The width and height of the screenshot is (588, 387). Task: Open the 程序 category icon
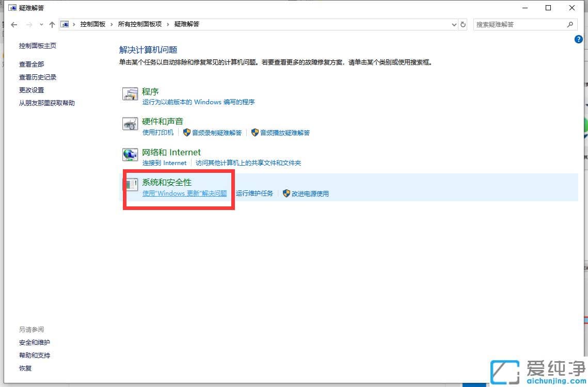tap(130, 94)
